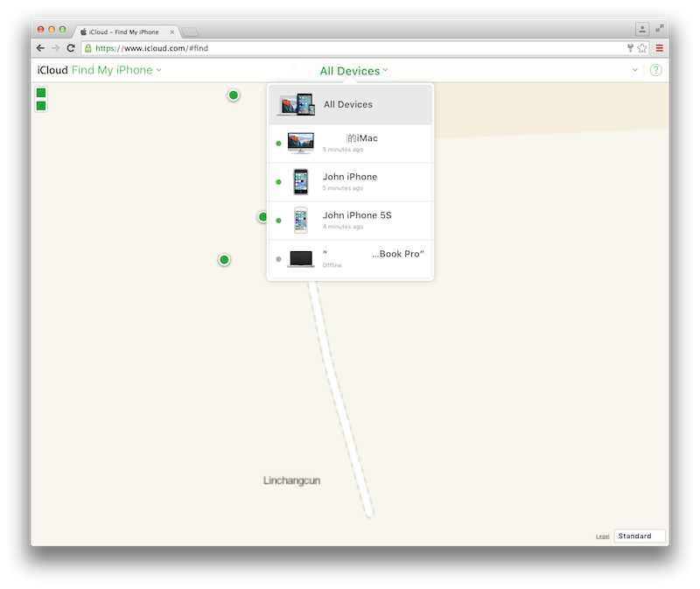
Task: Select the topmost green device pin on the map
Action: (x=233, y=95)
